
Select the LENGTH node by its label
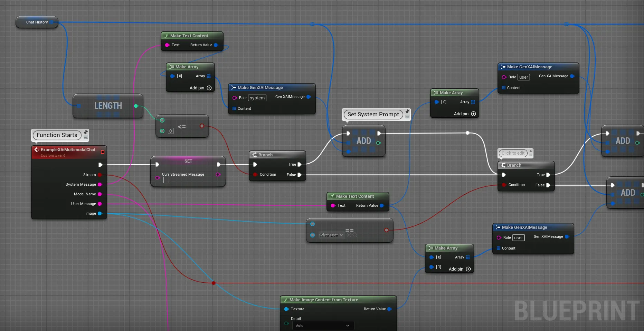coord(108,106)
